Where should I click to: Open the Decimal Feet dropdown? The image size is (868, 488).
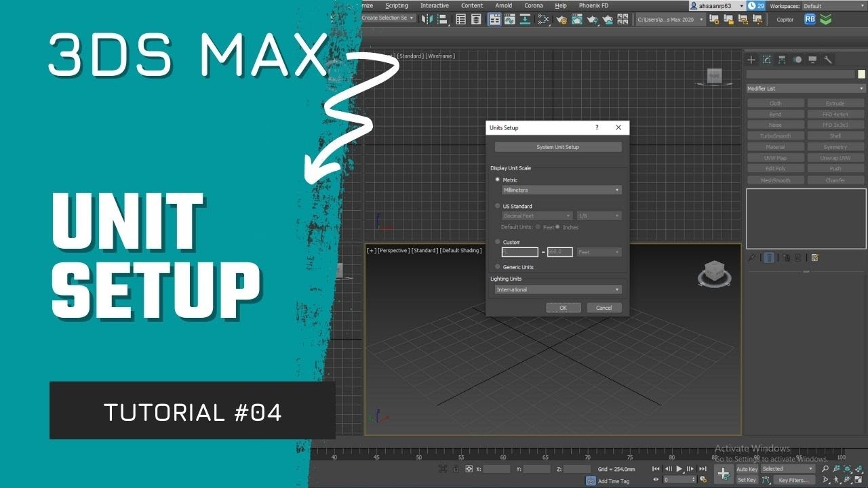537,216
